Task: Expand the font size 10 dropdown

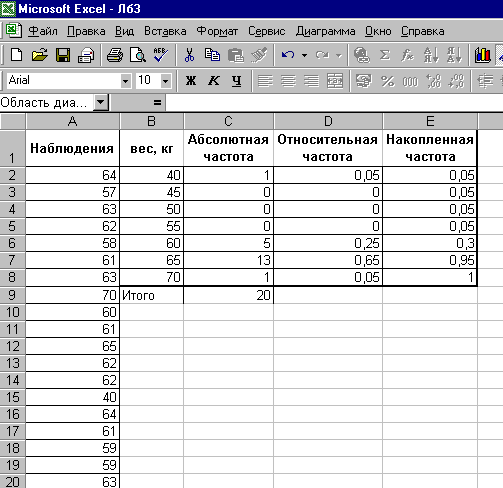Action: click(165, 81)
